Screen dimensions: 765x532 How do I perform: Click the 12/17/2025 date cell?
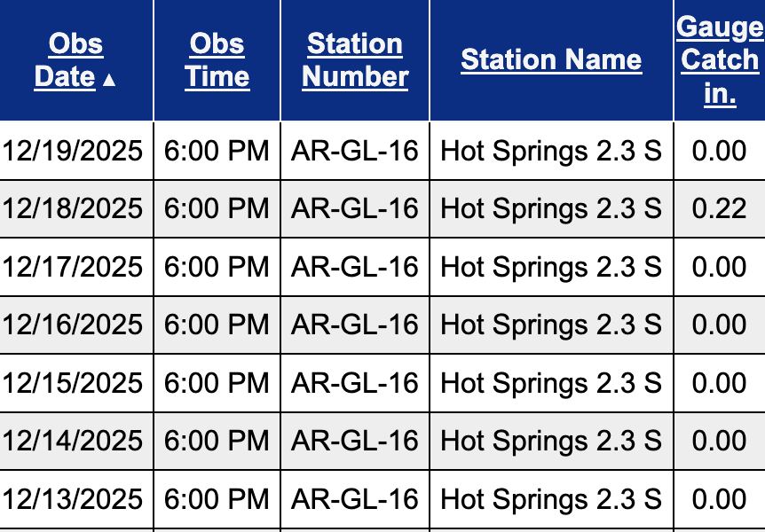coord(72,267)
